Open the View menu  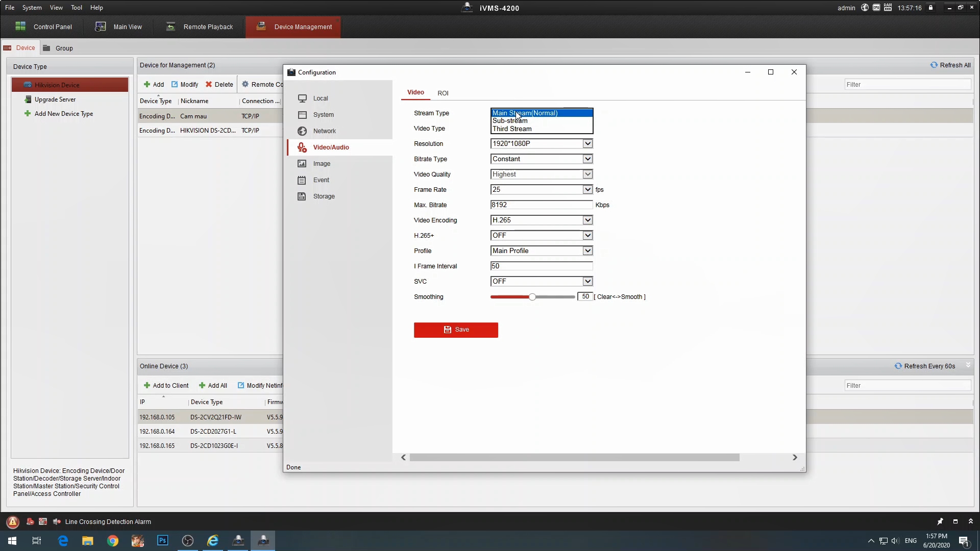(56, 8)
